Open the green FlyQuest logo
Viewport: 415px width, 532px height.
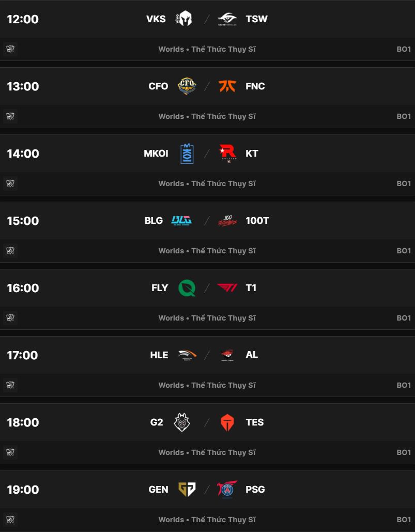187,288
